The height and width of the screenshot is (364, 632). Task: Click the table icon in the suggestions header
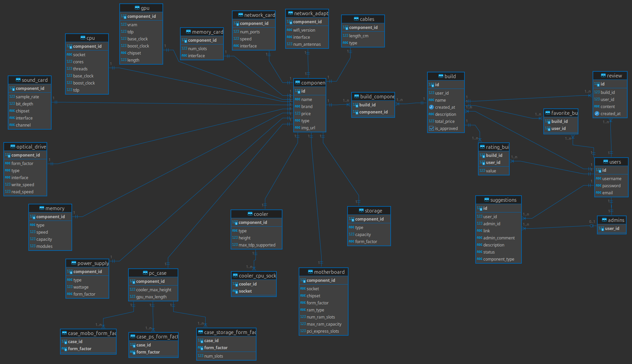pyautogui.click(x=486, y=200)
